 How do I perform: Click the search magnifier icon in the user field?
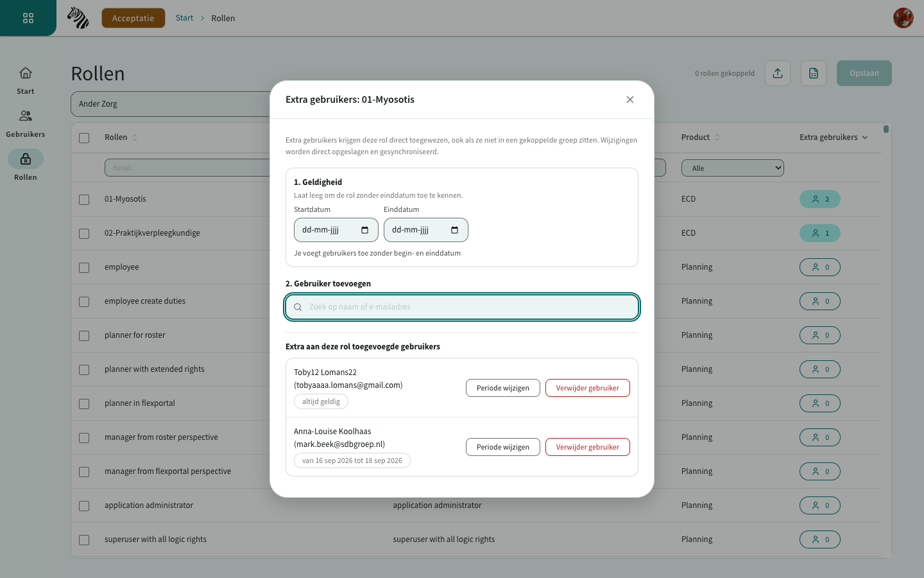click(x=298, y=307)
